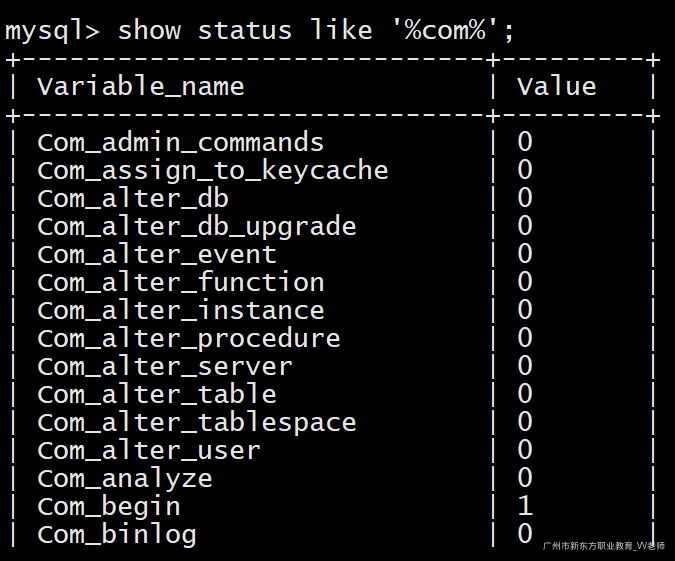This screenshot has height=561, width=675.
Task: Select the Com_alter_table variable name
Action: click(157, 395)
